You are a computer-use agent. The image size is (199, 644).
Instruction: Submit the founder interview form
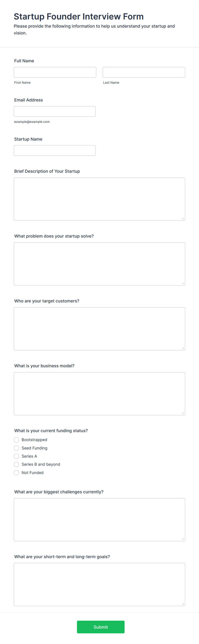coord(101,627)
